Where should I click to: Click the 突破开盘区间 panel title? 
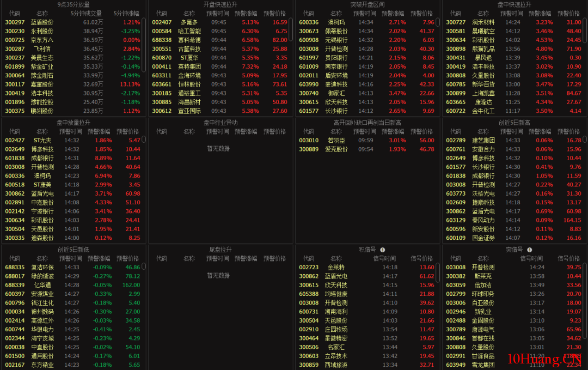(x=367, y=4)
